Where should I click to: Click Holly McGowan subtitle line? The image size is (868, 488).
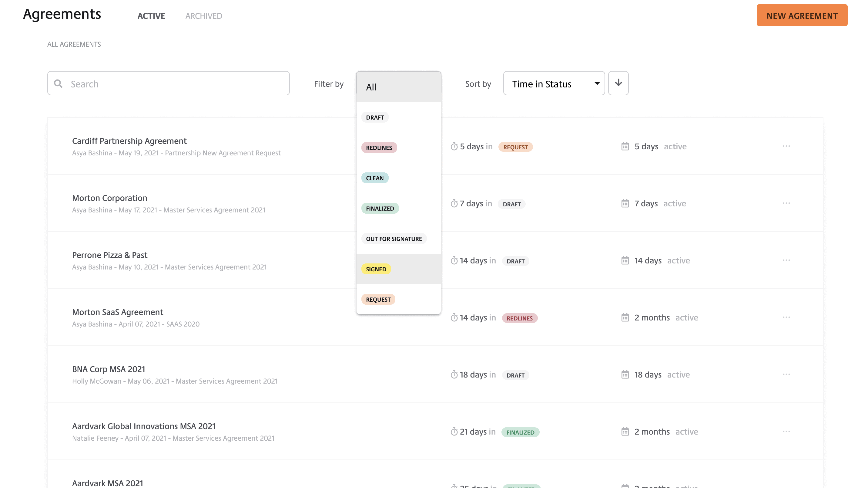[175, 381]
